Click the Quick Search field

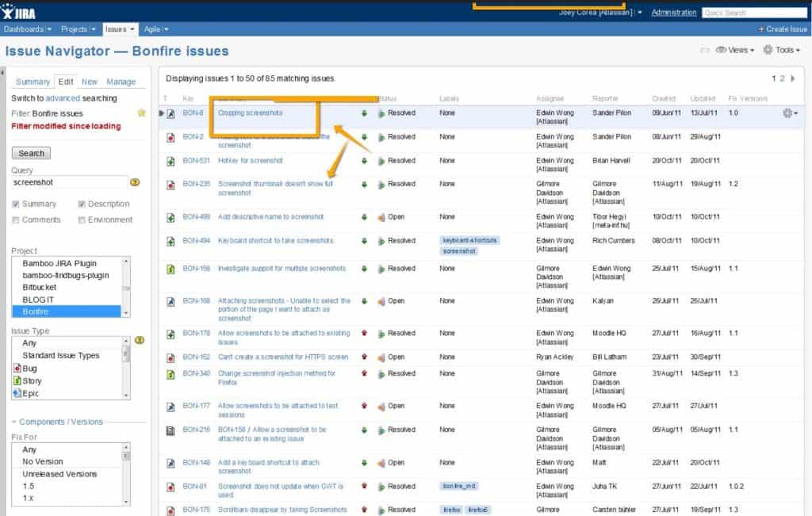(x=755, y=13)
